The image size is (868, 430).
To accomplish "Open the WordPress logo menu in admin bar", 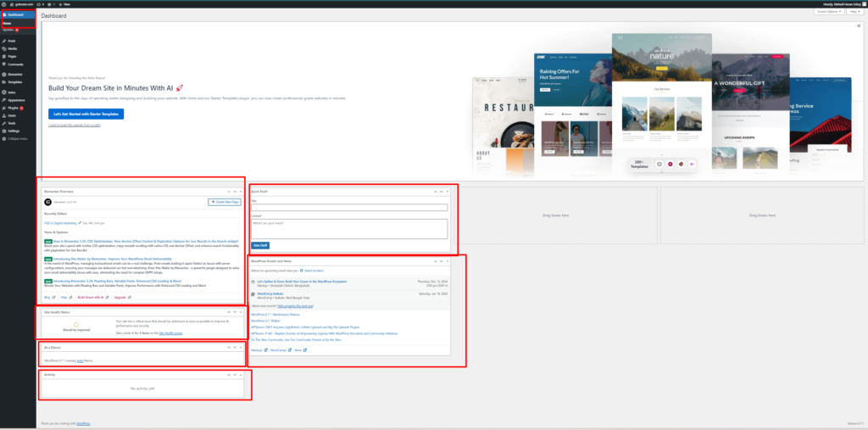I will pos(4,4).
